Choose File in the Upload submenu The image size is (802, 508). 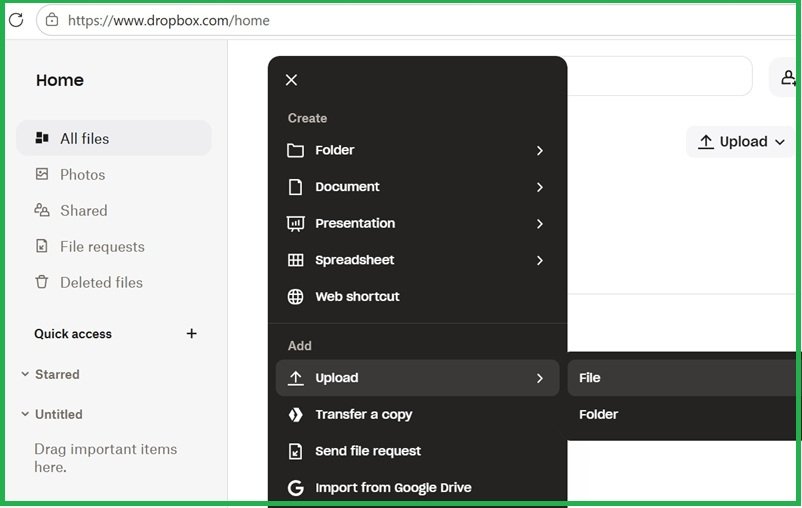683,378
